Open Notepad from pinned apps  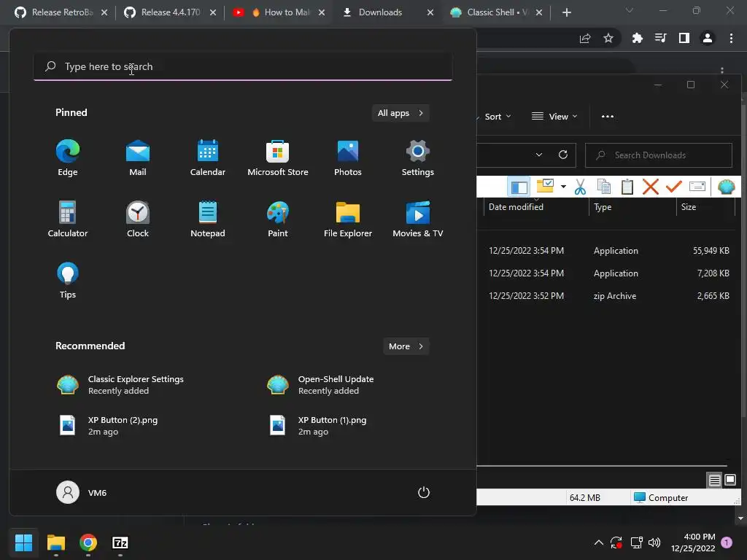point(208,219)
